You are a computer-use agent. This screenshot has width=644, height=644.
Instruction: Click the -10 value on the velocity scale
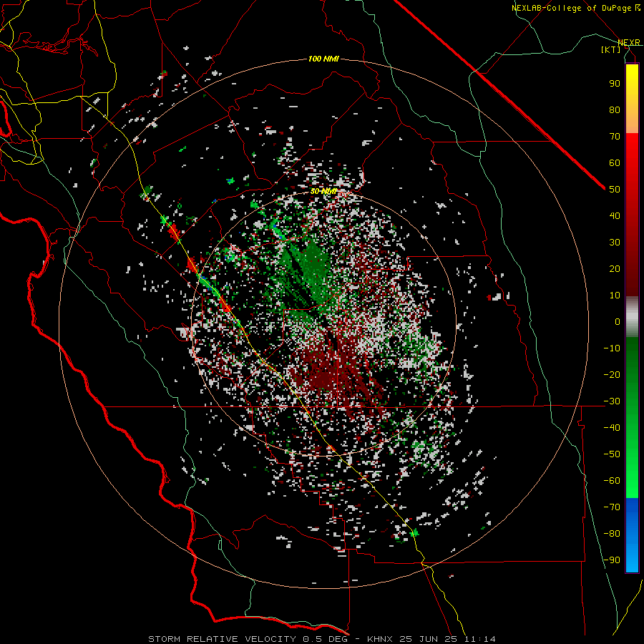[612, 348]
